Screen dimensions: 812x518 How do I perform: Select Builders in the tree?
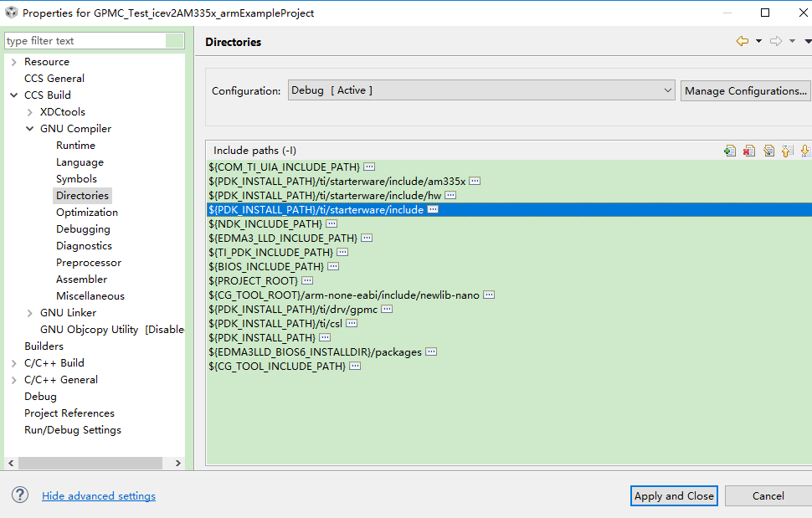44,346
